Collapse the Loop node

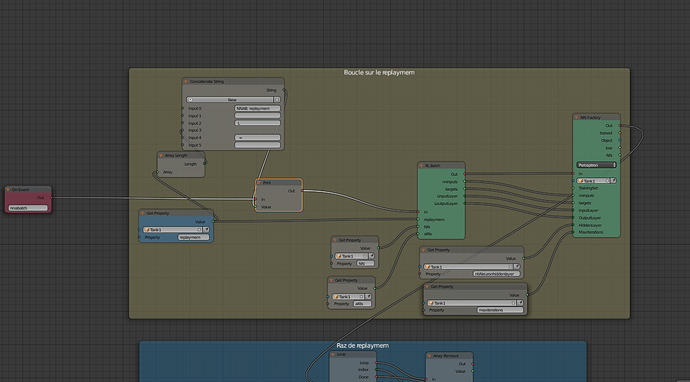click(x=333, y=354)
